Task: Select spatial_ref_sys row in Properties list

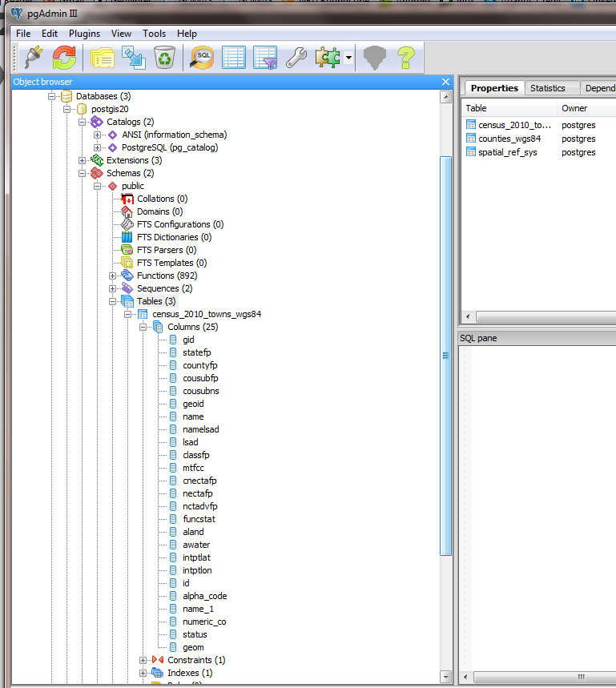Action: click(x=508, y=152)
